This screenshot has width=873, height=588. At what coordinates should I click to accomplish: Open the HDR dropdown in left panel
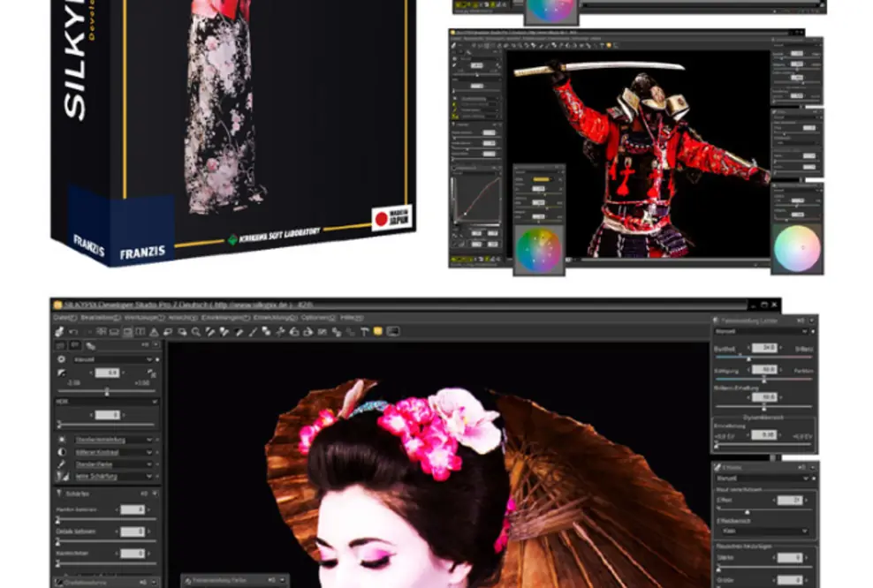[106, 402]
